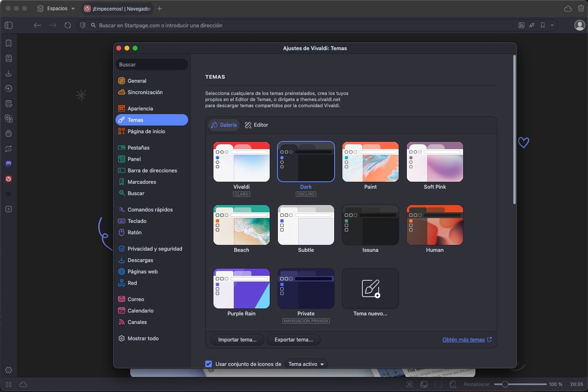Click 'Importar tema...' button
This screenshot has width=588, height=392.
pos(237,340)
